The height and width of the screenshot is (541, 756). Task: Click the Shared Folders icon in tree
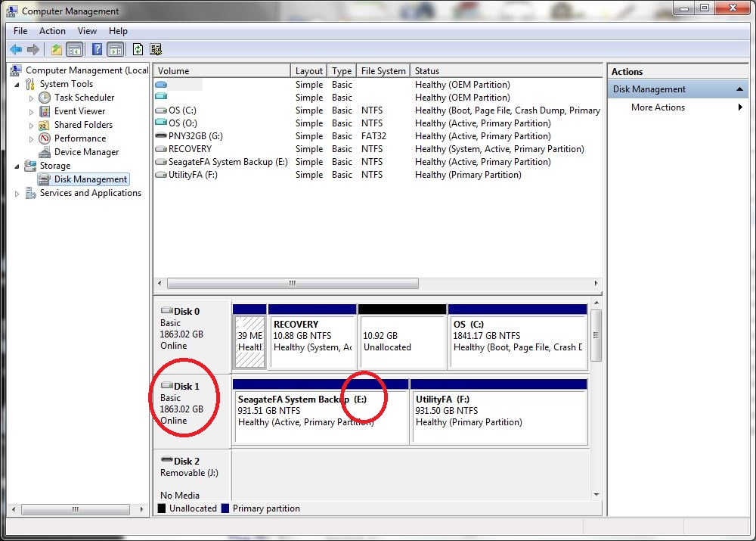pos(45,125)
